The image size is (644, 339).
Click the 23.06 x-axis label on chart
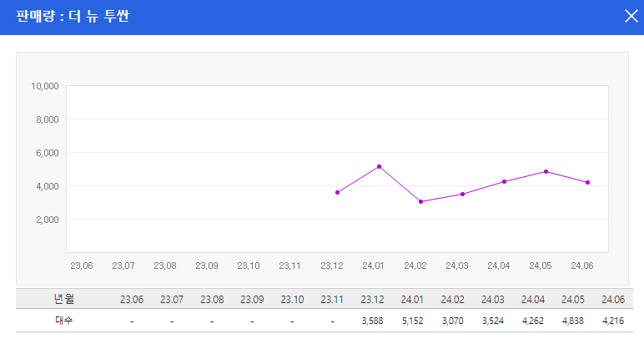point(82,266)
